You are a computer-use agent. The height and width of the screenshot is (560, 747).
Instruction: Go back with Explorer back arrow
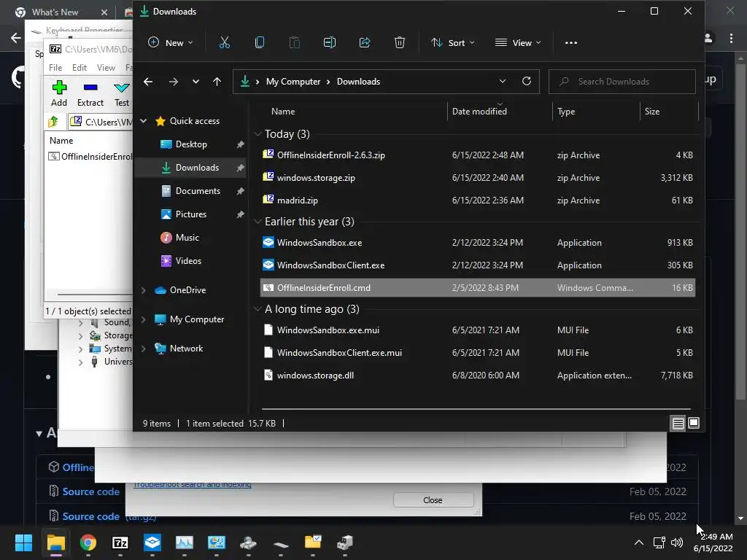148,82
